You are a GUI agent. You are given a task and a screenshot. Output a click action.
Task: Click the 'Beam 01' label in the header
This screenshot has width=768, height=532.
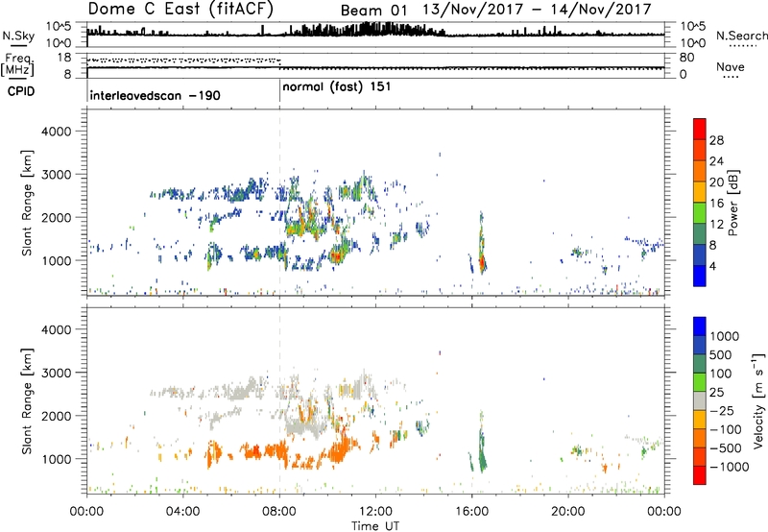(373, 11)
